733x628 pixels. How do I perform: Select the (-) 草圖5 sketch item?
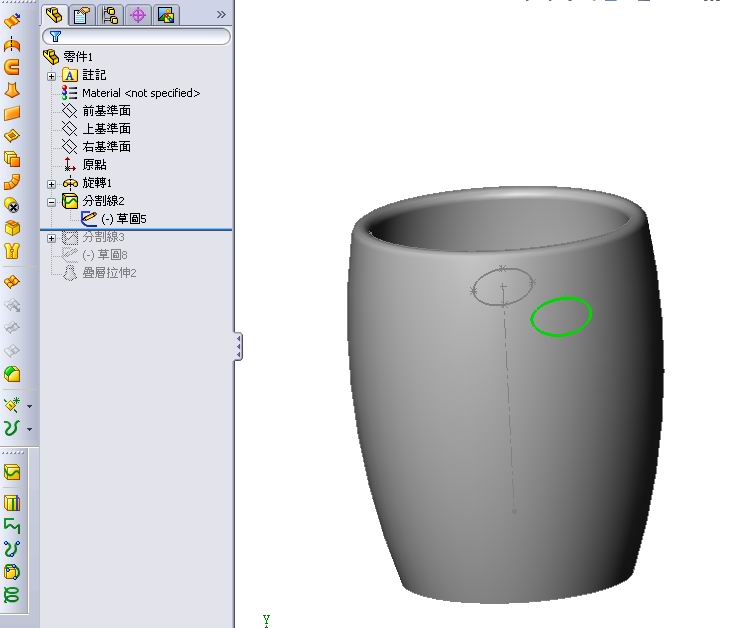click(x=123, y=218)
